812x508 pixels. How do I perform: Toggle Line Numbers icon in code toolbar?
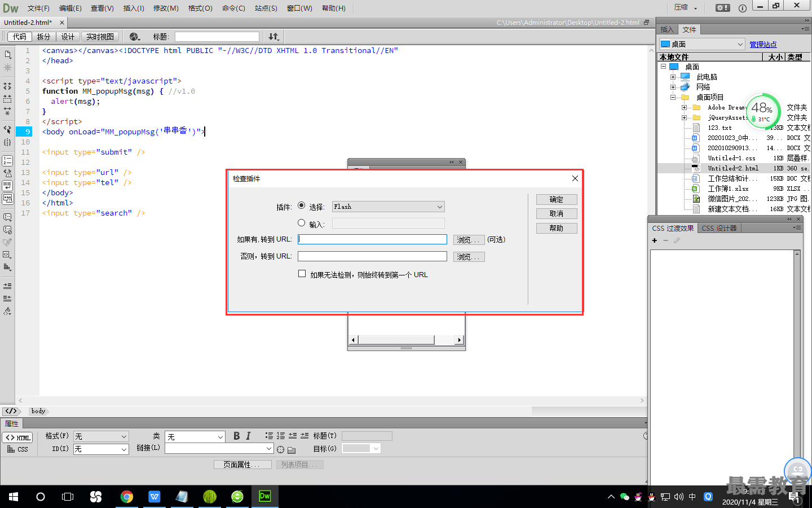pos(7,161)
